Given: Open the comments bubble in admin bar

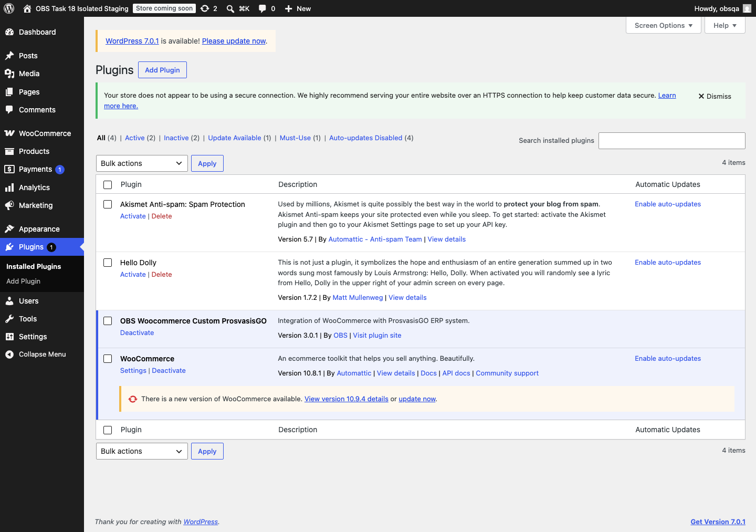Looking at the screenshot, I should (x=262, y=8).
